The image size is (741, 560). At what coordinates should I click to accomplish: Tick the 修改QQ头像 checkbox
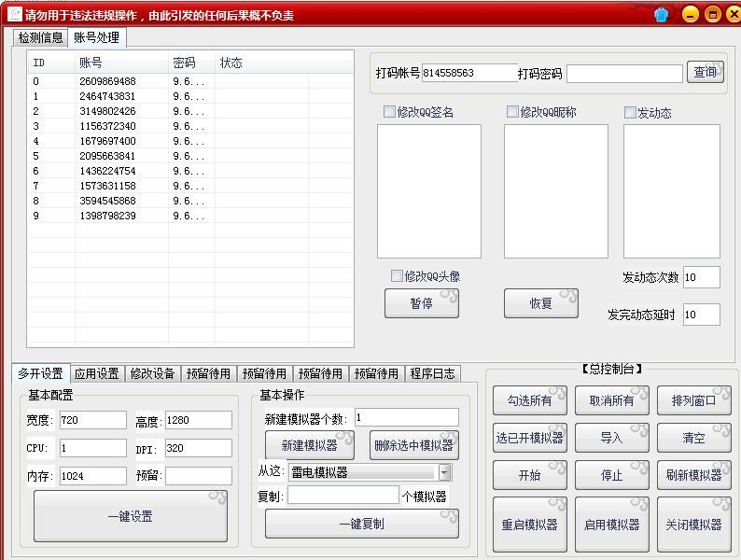(x=397, y=275)
